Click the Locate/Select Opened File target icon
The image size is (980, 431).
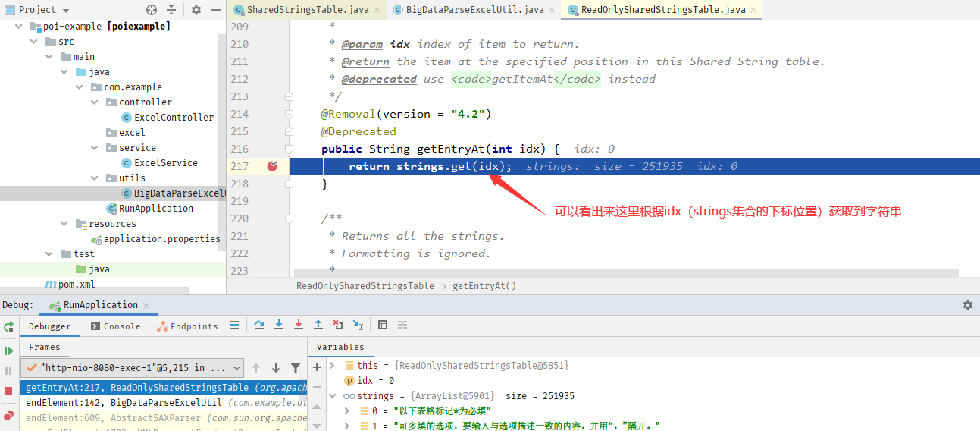(152, 10)
